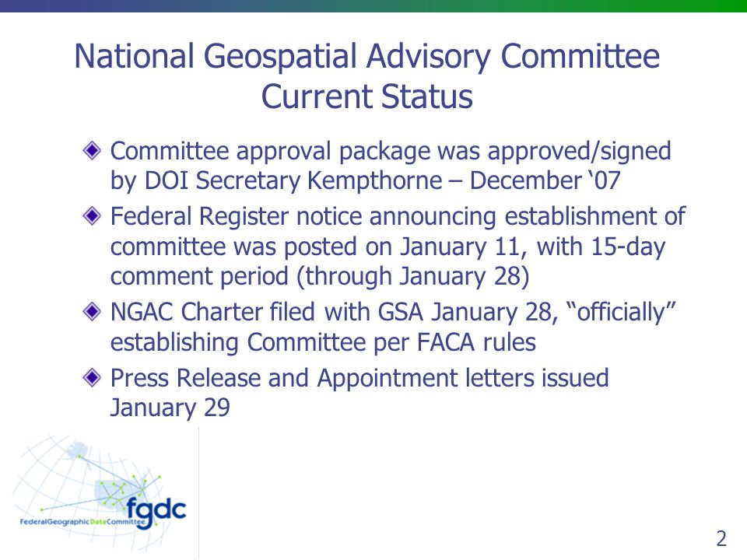Click the December '07 date text
747x560 pixels.
pyautogui.click(x=545, y=181)
